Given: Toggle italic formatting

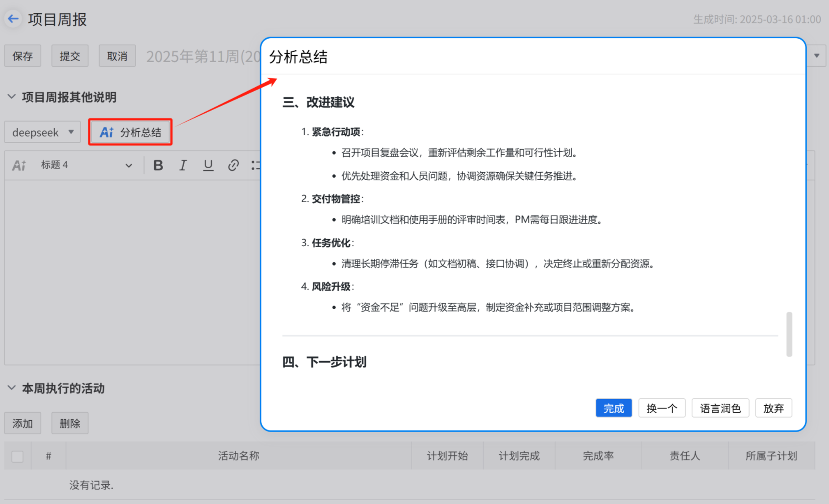Looking at the screenshot, I should [x=183, y=165].
